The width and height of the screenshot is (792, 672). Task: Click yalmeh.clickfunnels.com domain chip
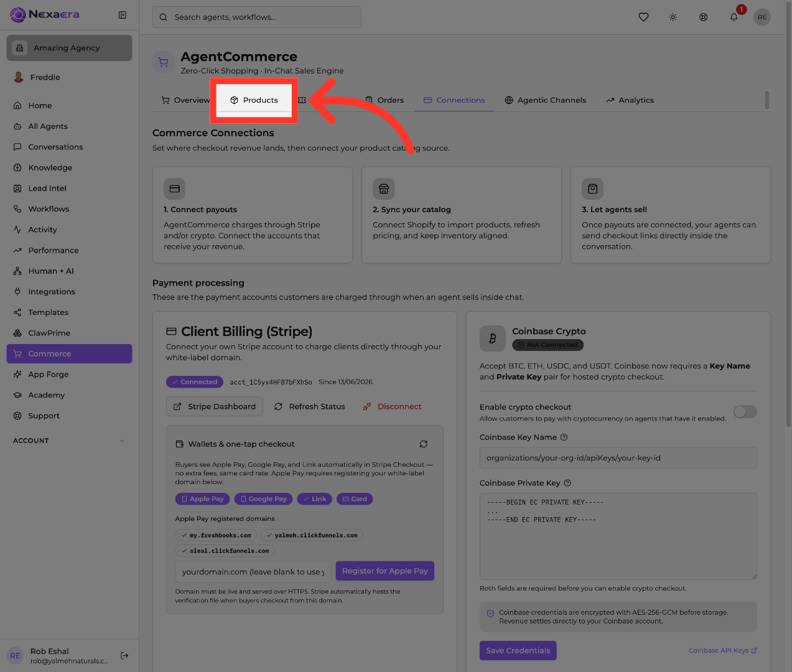point(312,535)
